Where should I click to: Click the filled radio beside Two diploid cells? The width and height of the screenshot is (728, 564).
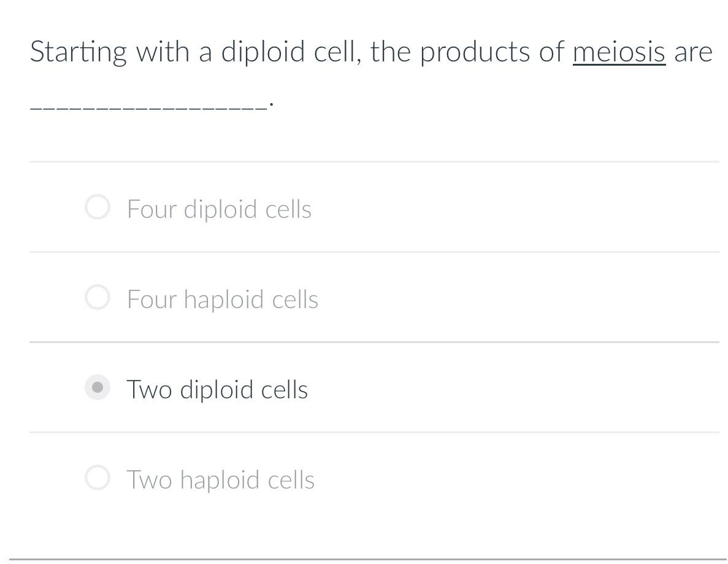97,387
